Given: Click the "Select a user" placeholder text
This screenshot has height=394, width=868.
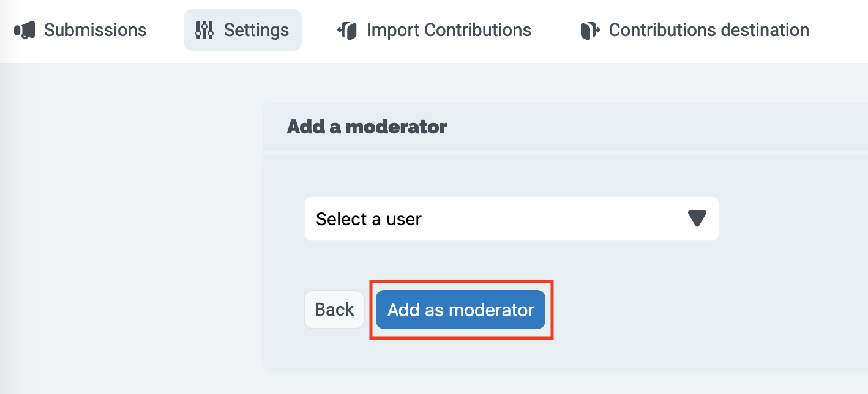Looking at the screenshot, I should [x=369, y=219].
